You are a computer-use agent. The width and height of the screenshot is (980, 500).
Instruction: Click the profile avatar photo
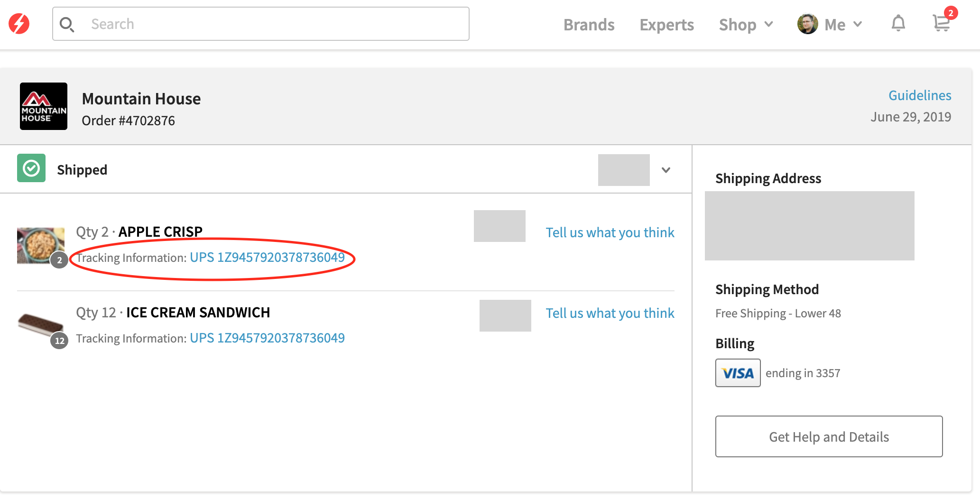click(807, 24)
